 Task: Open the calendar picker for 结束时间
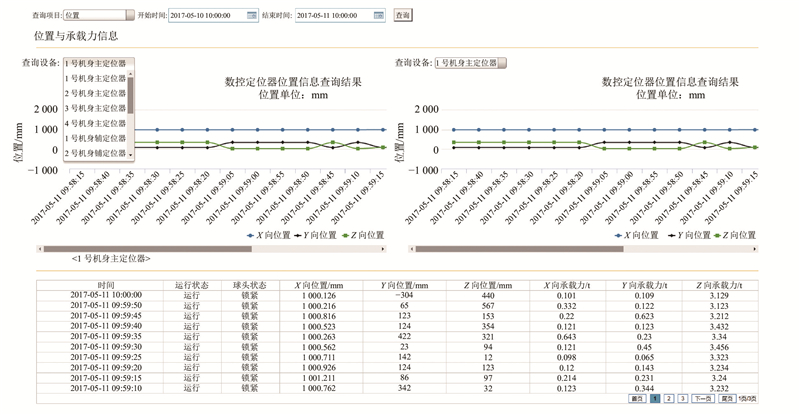coord(379,15)
